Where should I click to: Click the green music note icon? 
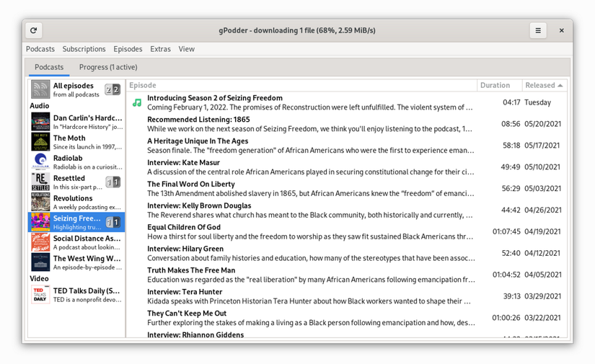coord(136,103)
